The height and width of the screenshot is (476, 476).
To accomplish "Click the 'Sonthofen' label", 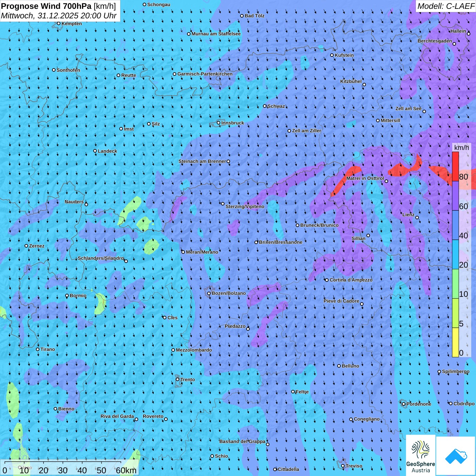I will click(68, 70).
